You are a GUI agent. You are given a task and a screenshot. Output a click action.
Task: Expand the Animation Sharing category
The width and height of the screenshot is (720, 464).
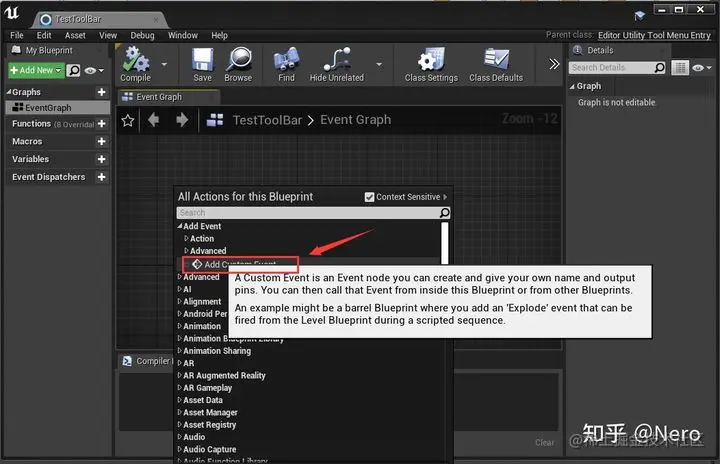(180, 351)
